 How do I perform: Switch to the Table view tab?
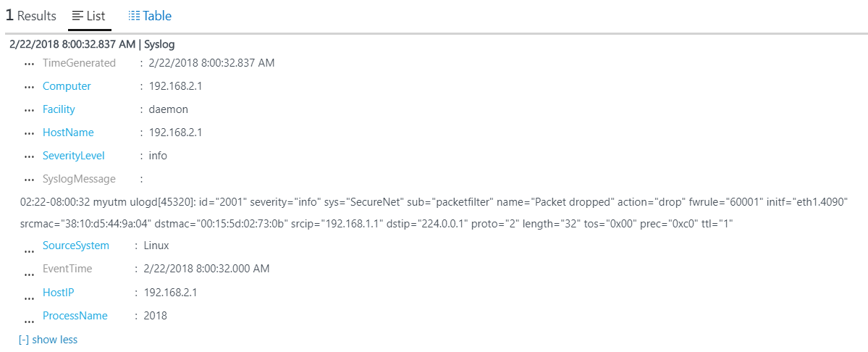point(150,16)
